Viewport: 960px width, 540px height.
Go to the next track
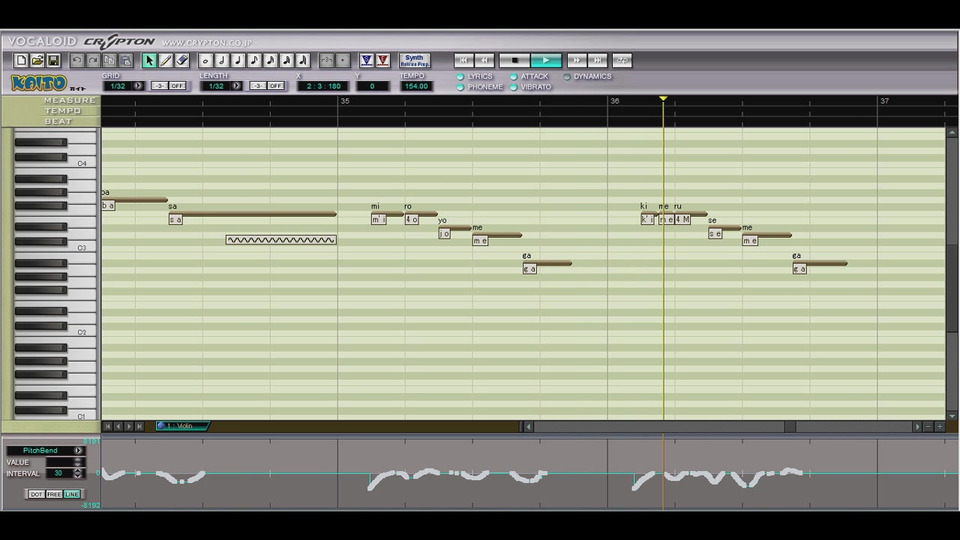[129, 426]
